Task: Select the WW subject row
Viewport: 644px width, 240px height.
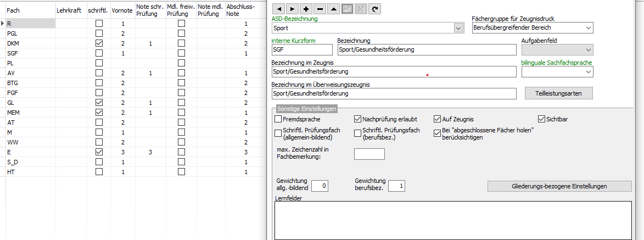Action: pyautogui.click(x=30, y=142)
